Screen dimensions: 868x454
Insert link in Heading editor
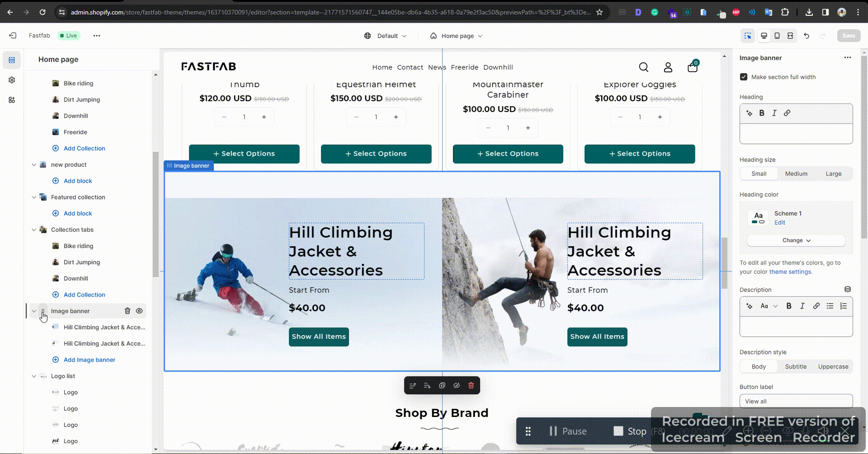tap(787, 113)
